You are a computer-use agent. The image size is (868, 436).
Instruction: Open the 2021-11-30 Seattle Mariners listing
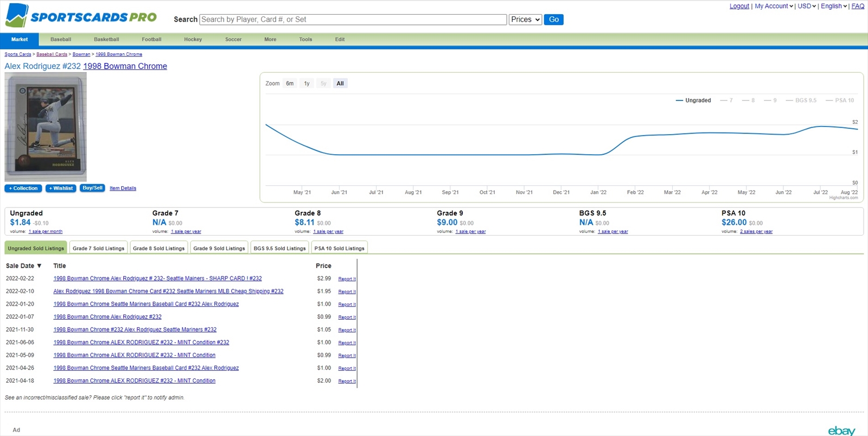(x=135, y=330)
